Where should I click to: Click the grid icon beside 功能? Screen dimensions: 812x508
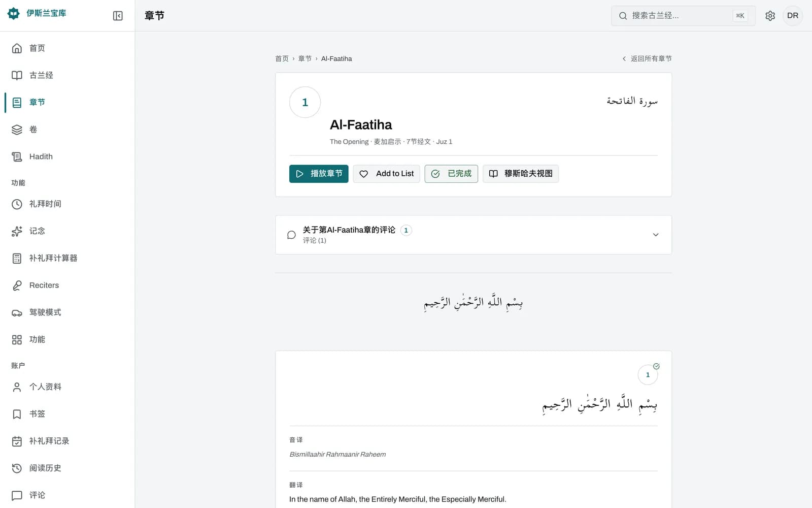(17, 339)
